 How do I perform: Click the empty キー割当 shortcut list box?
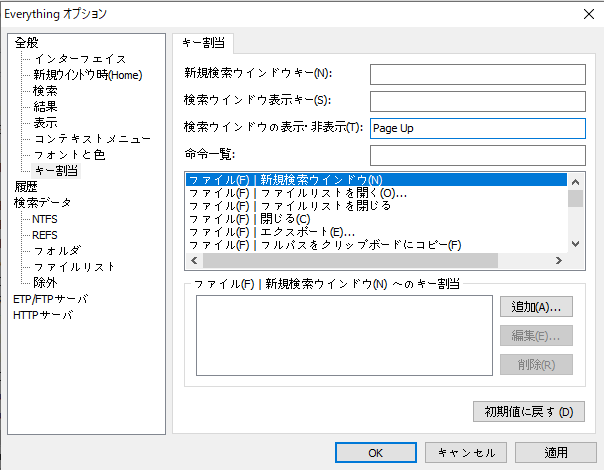tap(344, 335)
